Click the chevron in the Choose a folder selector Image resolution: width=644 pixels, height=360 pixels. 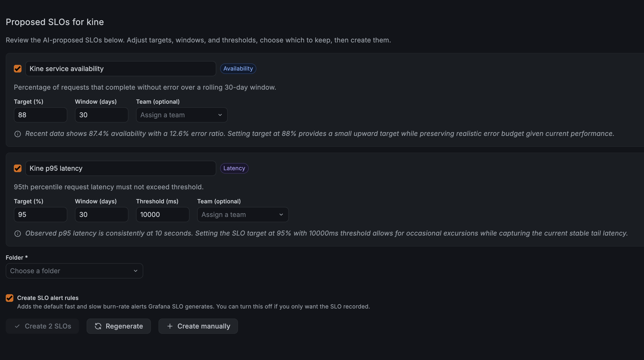coord(136,271)
